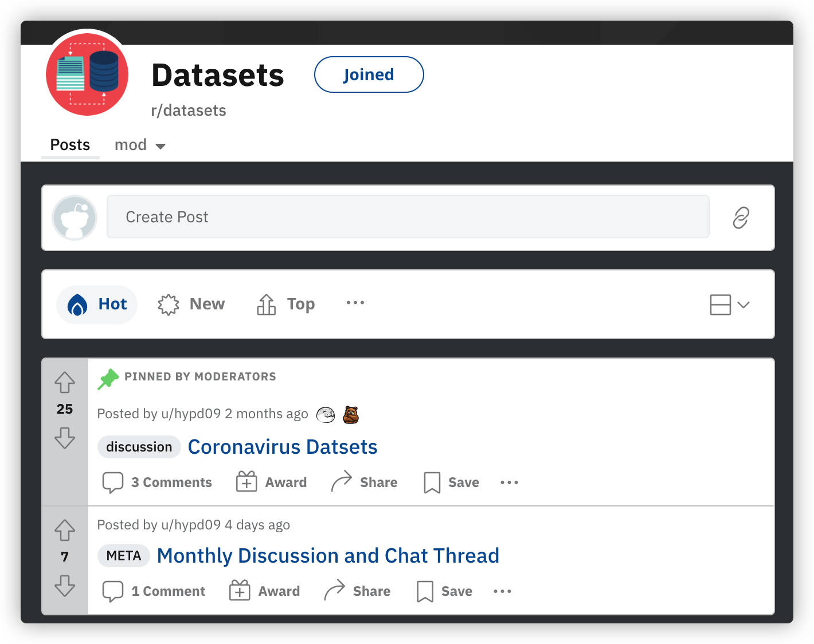The width and height of the screenshot is (814, 644).
Task: Sort posts by New
Action: click(x=191, y=304)
